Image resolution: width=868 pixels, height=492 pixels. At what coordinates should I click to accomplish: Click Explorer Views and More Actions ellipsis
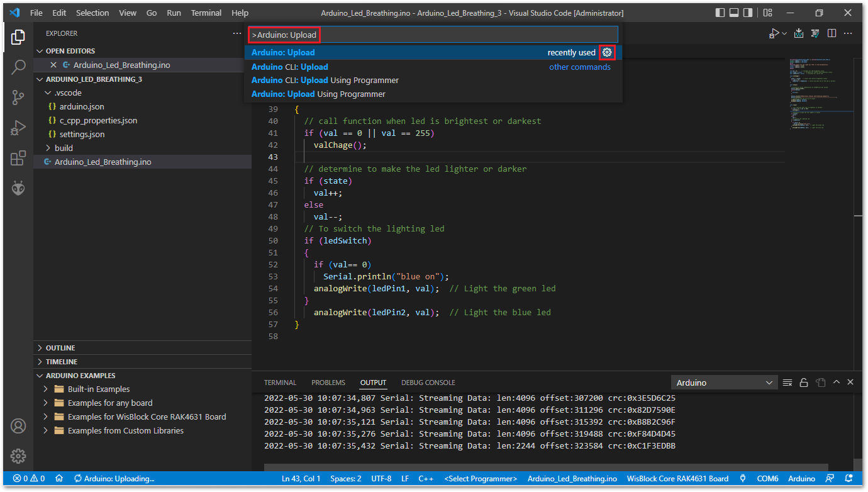pos(236,33)
